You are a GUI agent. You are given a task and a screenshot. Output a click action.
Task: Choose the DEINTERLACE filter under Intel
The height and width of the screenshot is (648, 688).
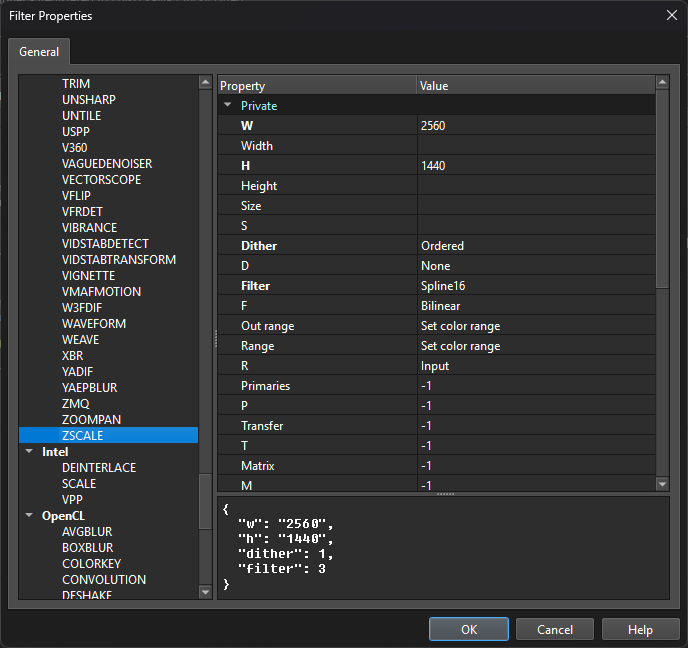coord(99,468)
